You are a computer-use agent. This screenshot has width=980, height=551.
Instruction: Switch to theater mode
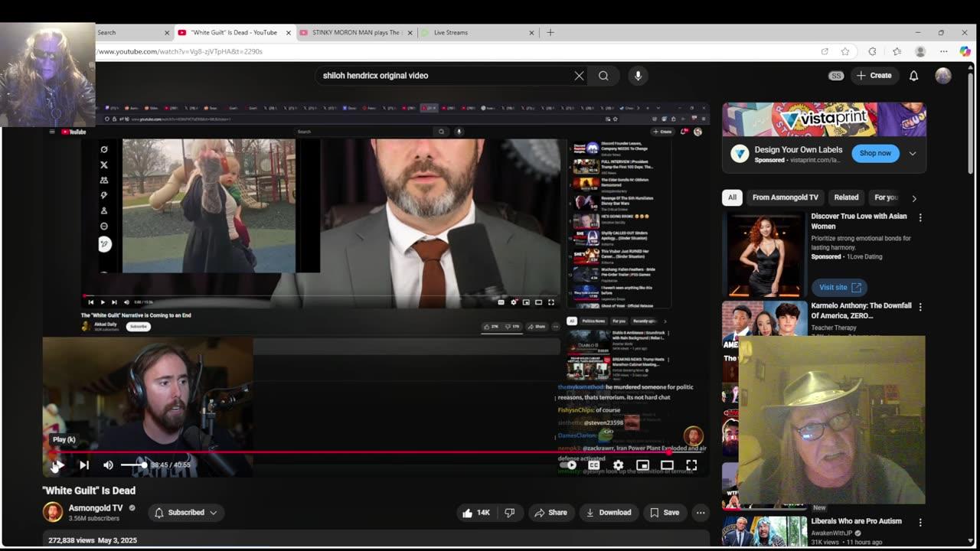pos(667,465)
